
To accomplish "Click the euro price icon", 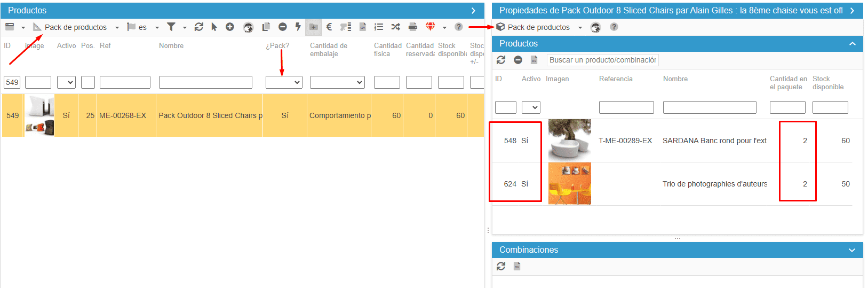I will tap(329, 27).
